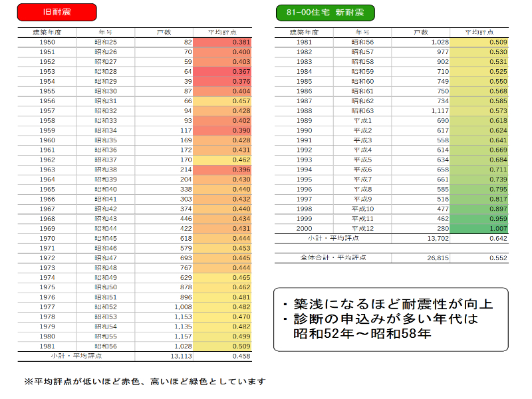Click the footnote about 赤色 and 緑色

145,381
